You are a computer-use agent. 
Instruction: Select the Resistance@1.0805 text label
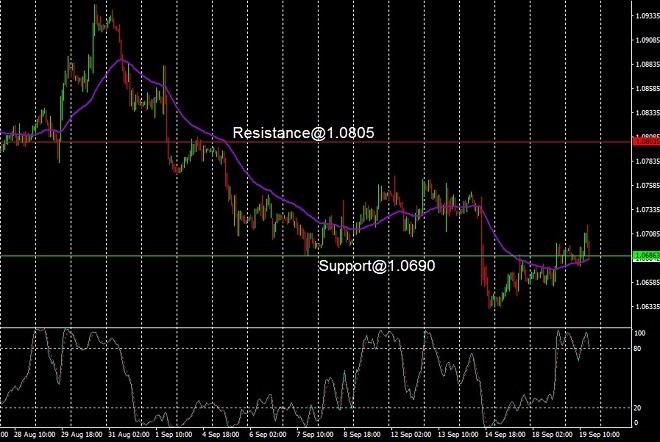click(x=303, y=133)
